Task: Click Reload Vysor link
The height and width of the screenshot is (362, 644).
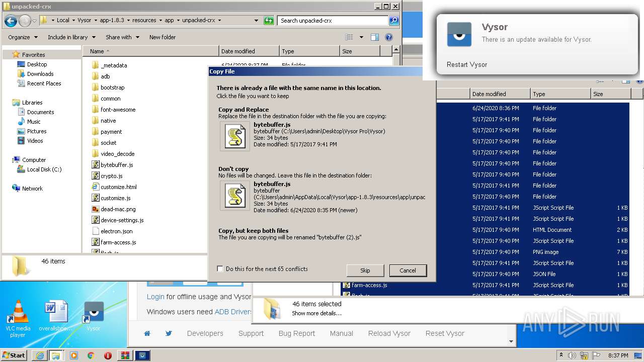Action: pos(389,333)
